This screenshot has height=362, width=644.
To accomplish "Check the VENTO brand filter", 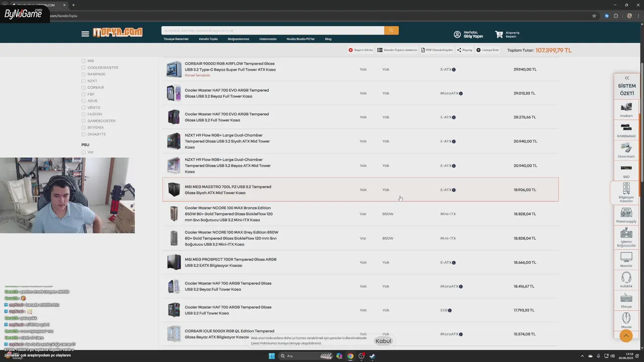I will click(x=84, y=108).
